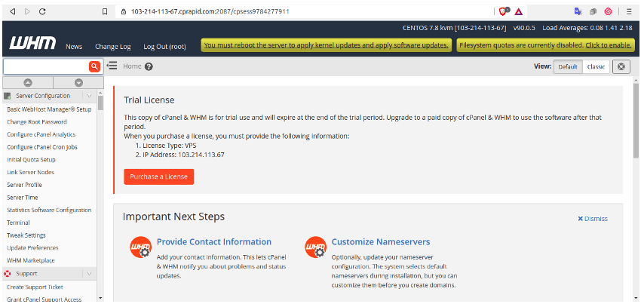Open the browser hamburger menu
Screen dimensions: 644x307
coord(629,11)
